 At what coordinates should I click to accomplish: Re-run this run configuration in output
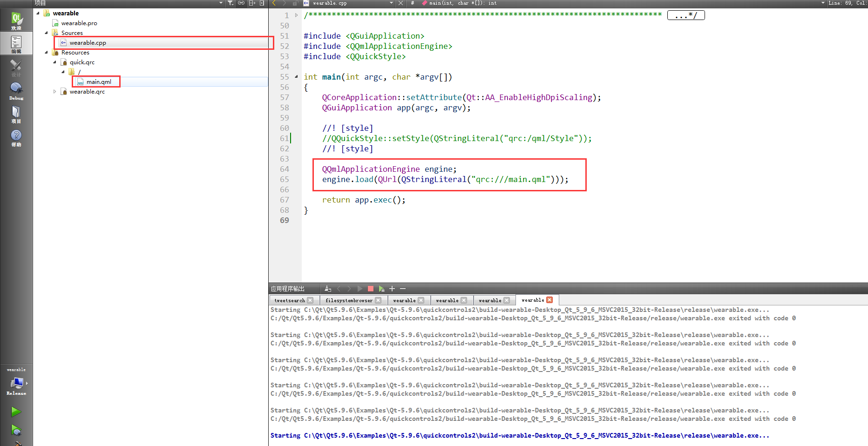(360, 289)
